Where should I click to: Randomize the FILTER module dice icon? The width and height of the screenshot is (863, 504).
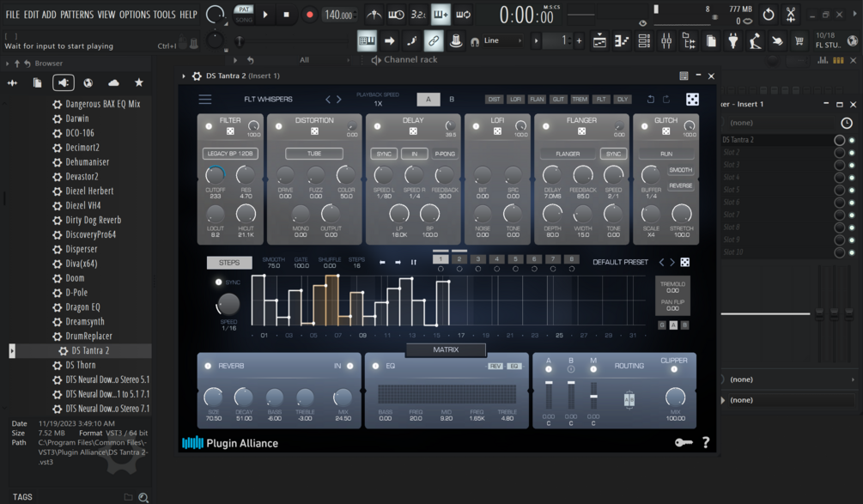coord(230,131)
